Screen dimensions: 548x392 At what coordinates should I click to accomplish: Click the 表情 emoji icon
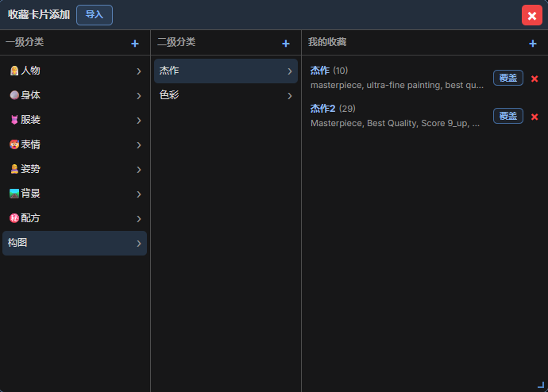tap(14, 144)
